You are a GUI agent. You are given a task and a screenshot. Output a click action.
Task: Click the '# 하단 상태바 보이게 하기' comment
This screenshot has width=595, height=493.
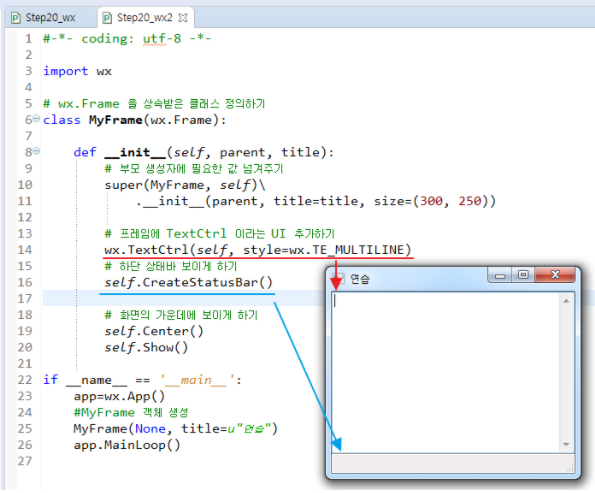click(171, 266)
